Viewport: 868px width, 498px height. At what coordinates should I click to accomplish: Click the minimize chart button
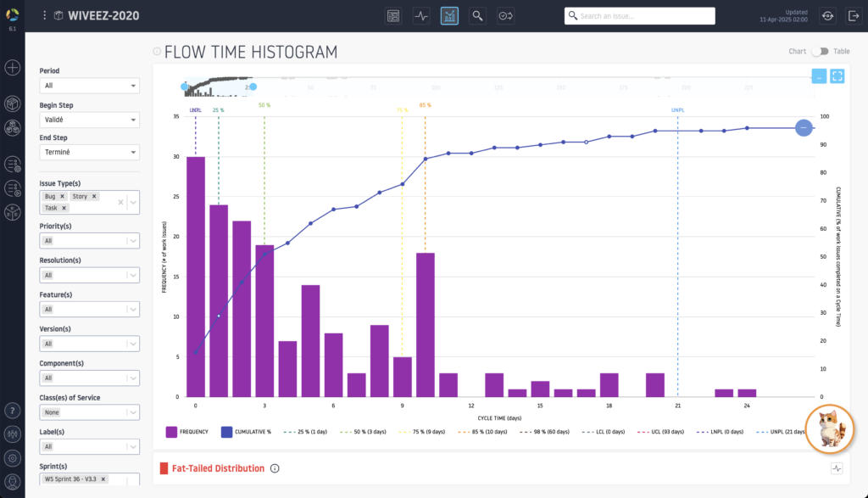point(819,76)
